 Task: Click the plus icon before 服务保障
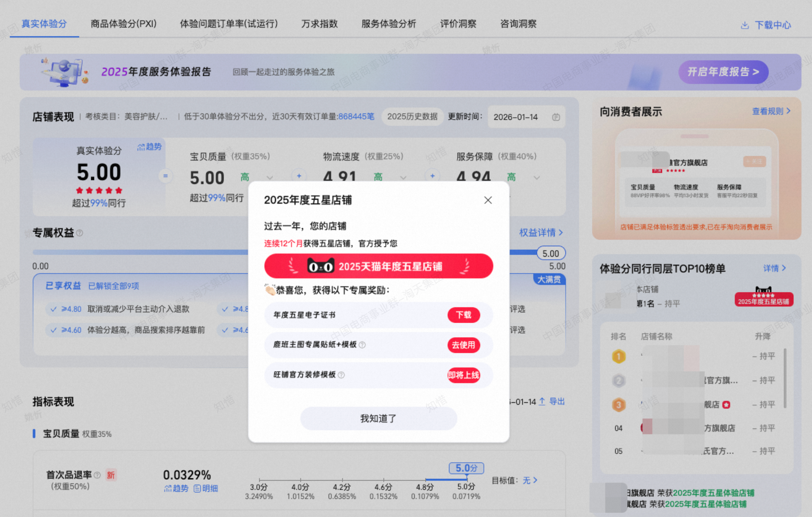(432, 176)
